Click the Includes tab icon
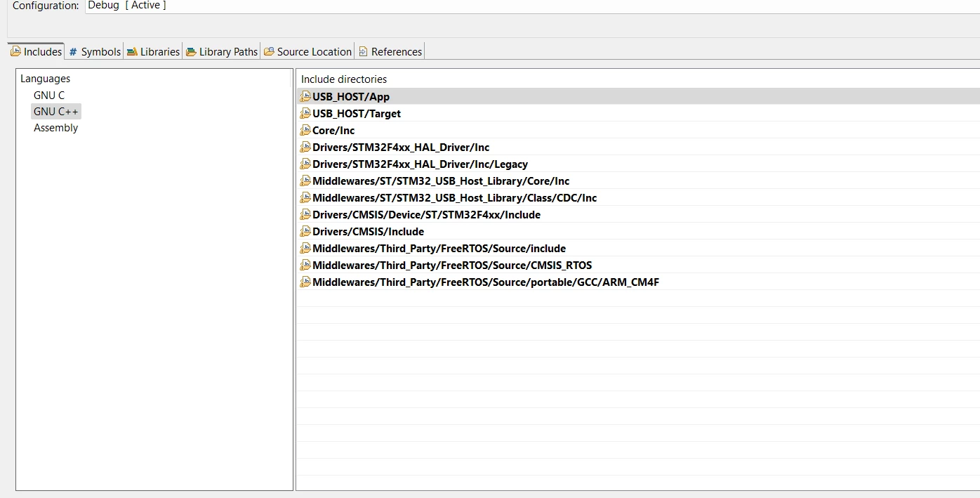The width and height of the screenshot is (980, 498). click(x=15, y=51)
